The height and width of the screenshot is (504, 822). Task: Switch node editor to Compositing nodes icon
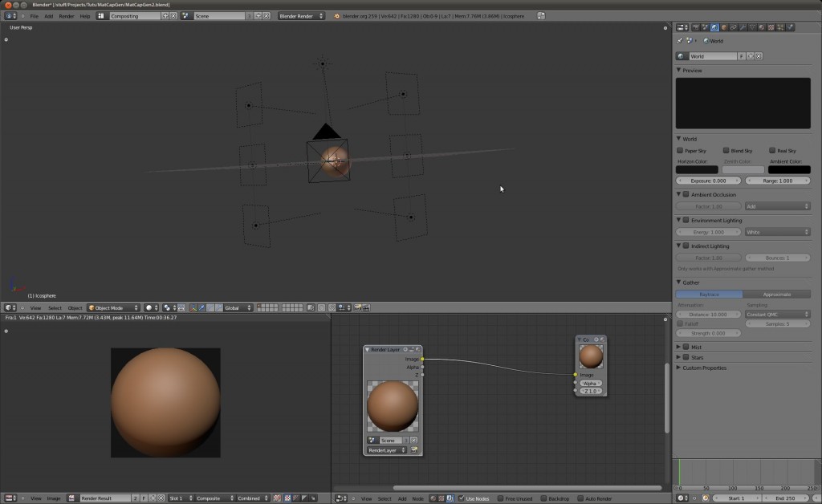(x=450, y=498)
